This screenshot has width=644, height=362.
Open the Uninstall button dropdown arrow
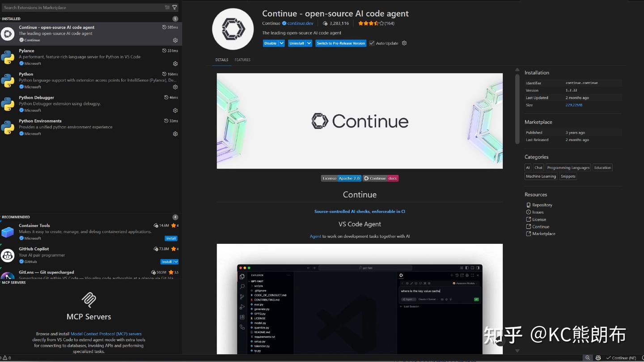(x=309, y=43)
